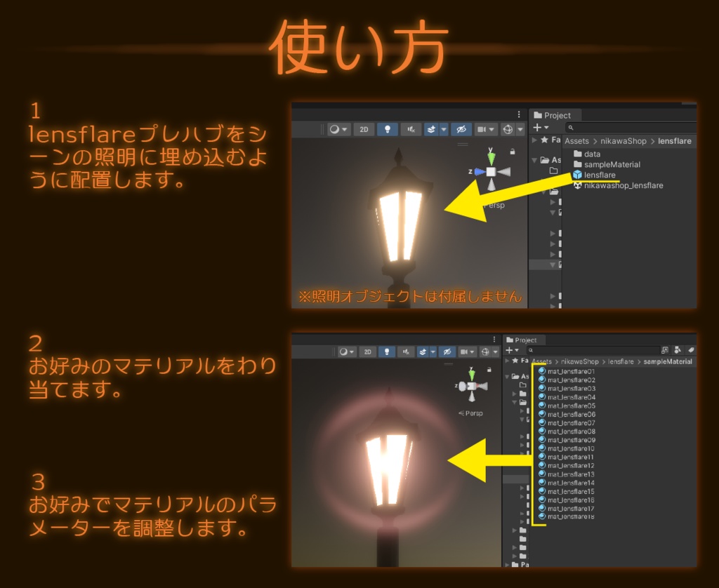Viewport: 719px width, 588px height.
Task: Expand the Favorites star section
Action: pos(544,140)
